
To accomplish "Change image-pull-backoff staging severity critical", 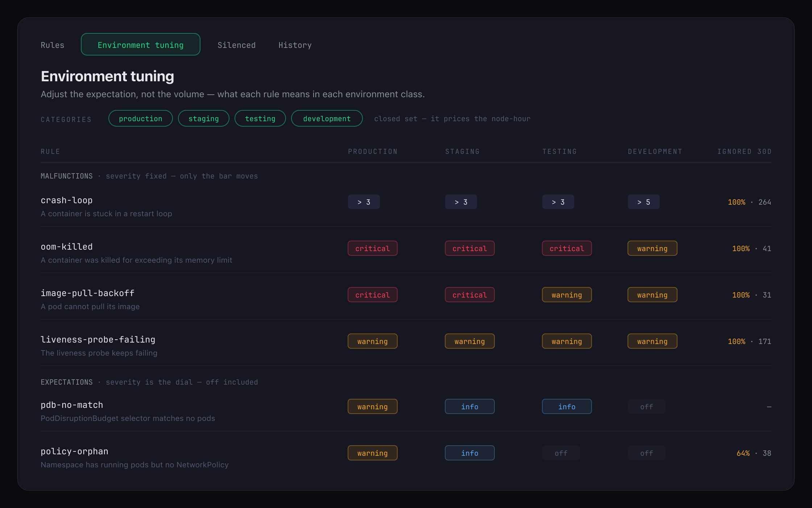I will pyautogui.click(x=470, y=295).
